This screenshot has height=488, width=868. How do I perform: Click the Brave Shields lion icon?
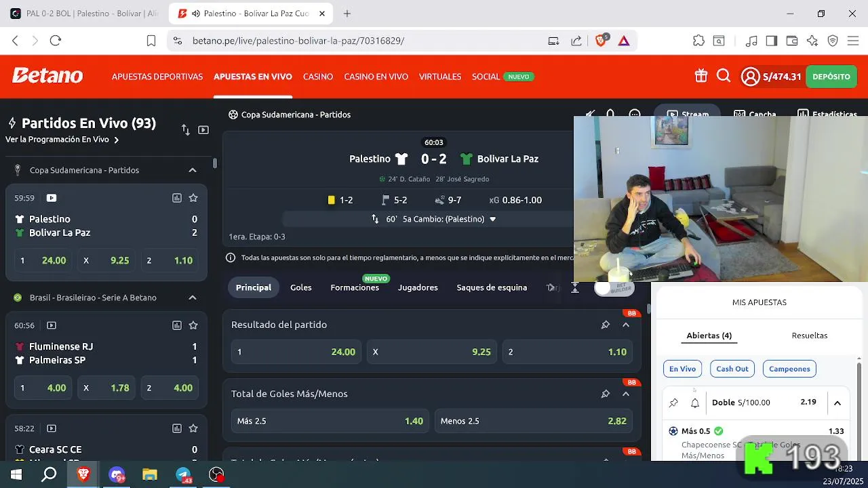tap(601, 41)
